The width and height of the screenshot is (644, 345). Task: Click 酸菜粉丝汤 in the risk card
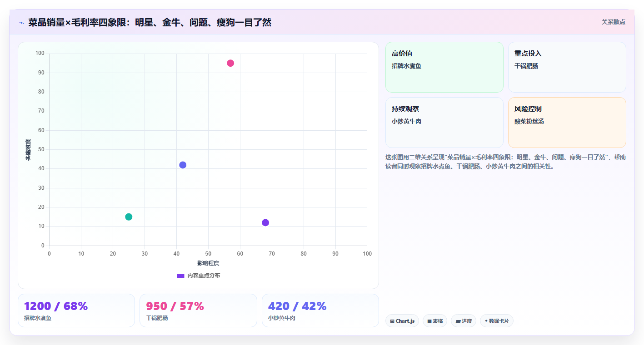[529, 121]
